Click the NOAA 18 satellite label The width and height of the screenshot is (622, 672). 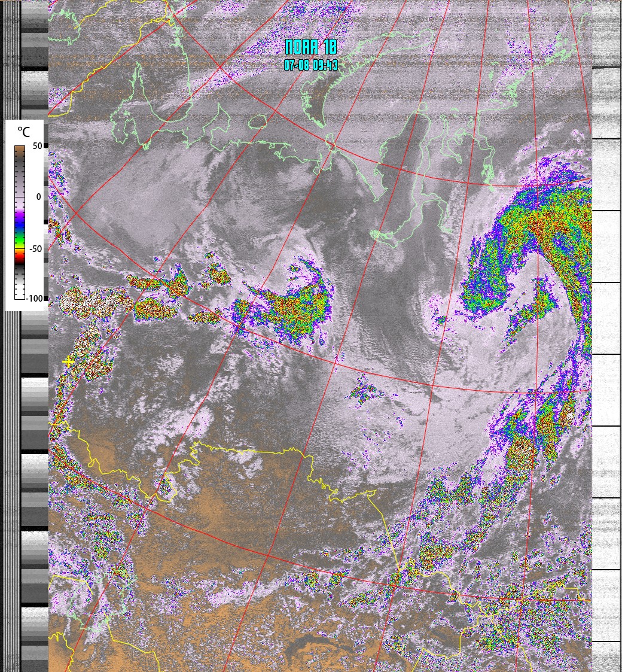[311, 47]
